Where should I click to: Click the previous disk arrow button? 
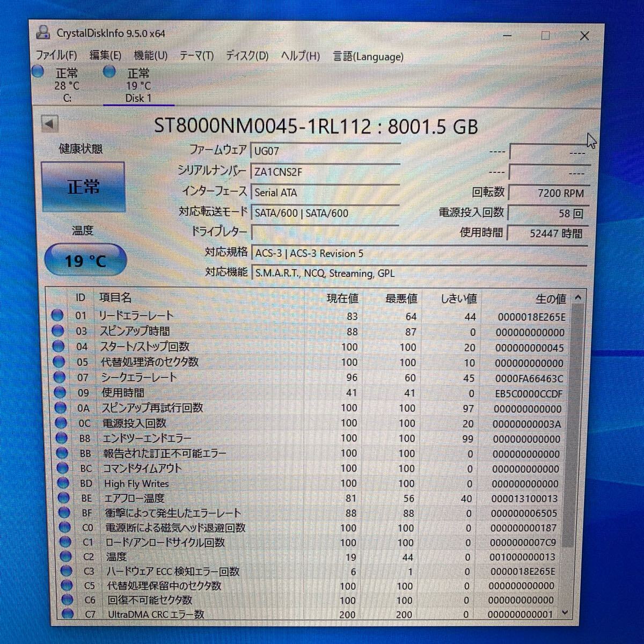(49, 125)
